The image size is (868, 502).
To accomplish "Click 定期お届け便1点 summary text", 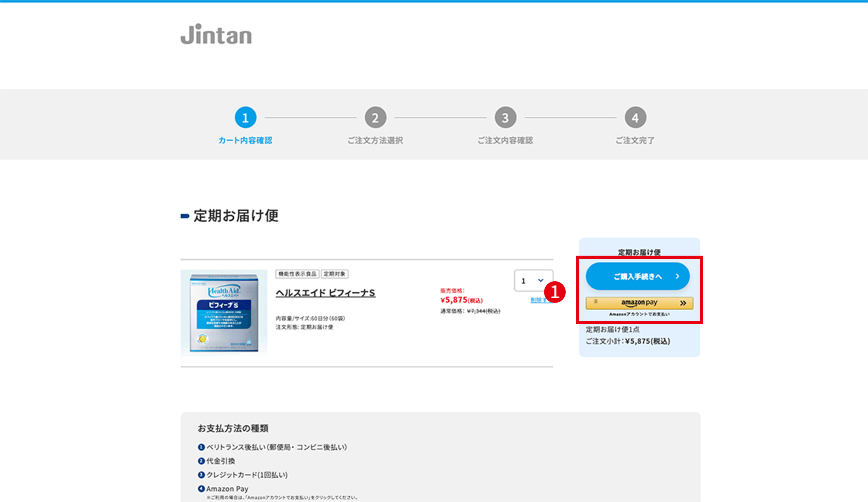I will (x=613, y=330).
